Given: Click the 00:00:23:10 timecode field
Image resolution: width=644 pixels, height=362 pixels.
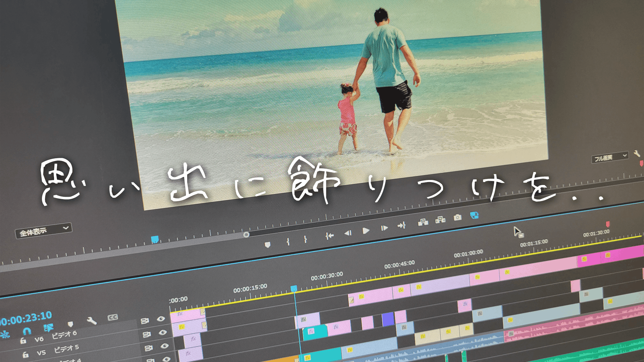Looking at the screenshot, I should point(26,318).
